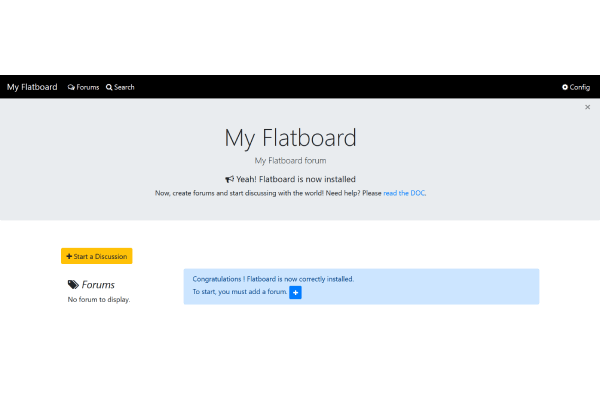The height and width of the screenshot is (400, 600).
Task: Open the Search menu item
Action: [120, 87]
